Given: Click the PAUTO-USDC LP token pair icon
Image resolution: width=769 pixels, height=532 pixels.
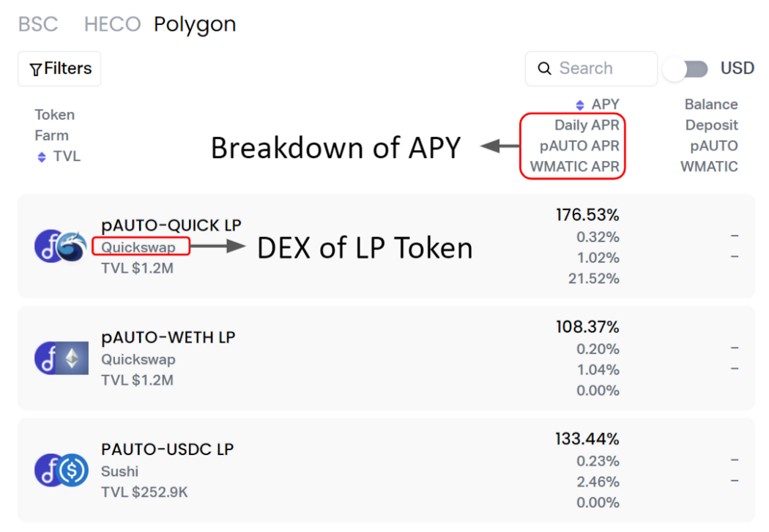Looking at the screenshot, I should pyautogui.click(x=61, y=471).
